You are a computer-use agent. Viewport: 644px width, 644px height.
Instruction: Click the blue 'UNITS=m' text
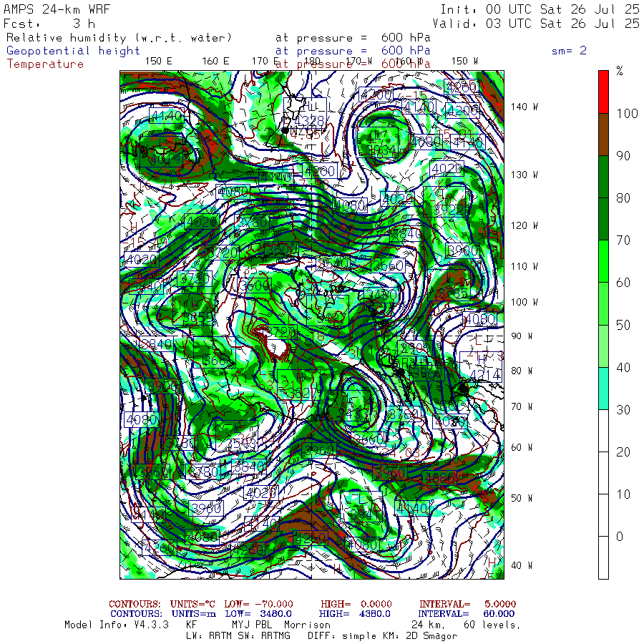pos(194,614)
